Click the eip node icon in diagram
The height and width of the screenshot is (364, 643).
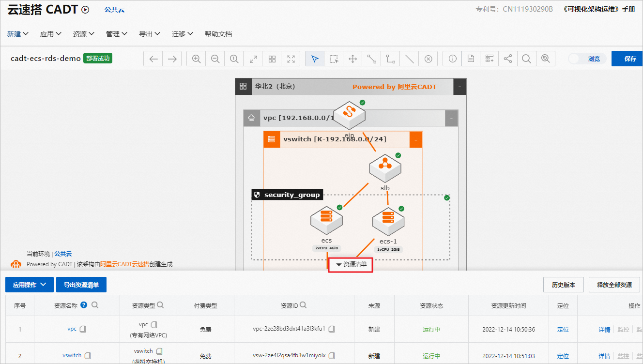349,115
